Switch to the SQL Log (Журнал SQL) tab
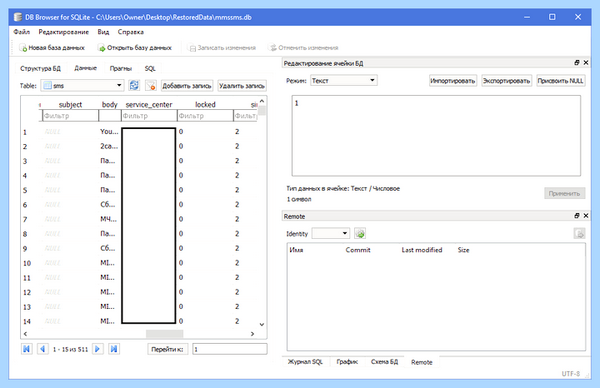This screenshot has height=388, width=600. [305, 362]
